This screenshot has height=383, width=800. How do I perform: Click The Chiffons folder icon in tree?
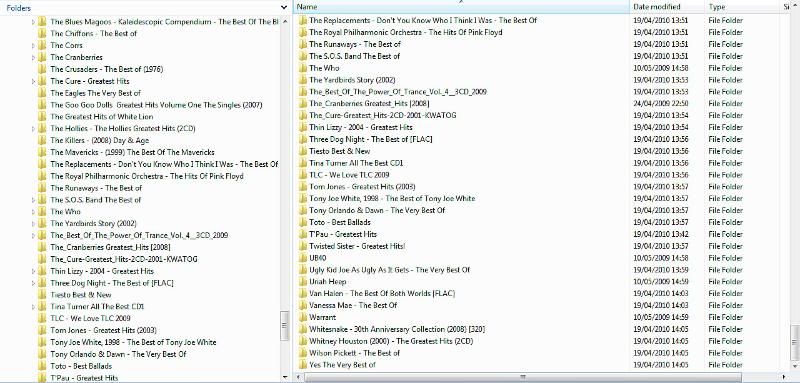[42, 34]
